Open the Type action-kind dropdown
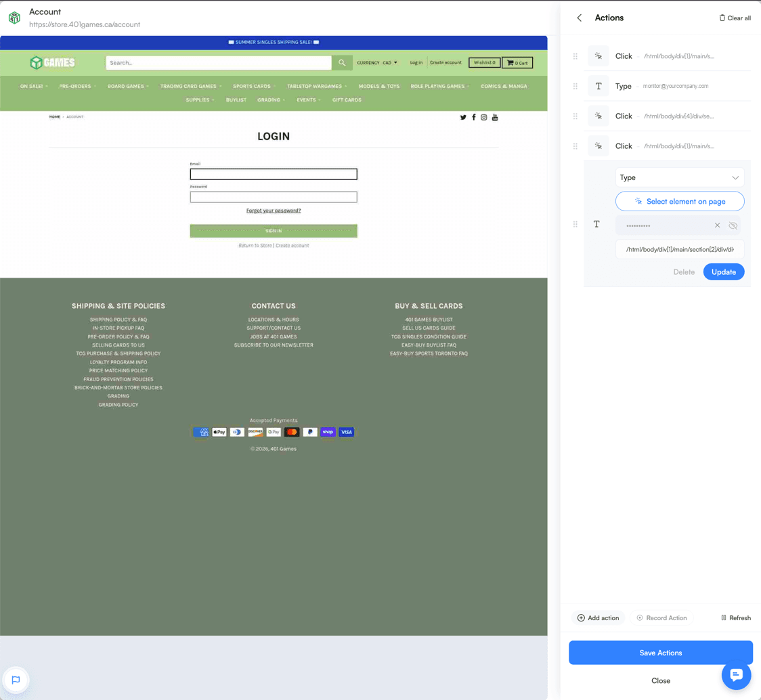This screenshot has width=761, height=700. pyautogui.click(x=680, y=177)
